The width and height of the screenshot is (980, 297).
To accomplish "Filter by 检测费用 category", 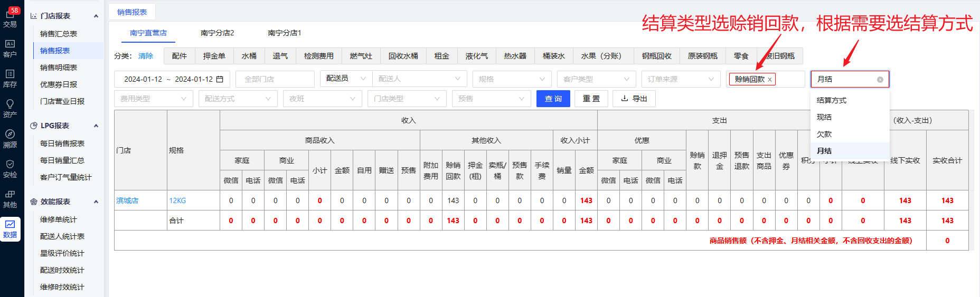I will coord(319,56).
